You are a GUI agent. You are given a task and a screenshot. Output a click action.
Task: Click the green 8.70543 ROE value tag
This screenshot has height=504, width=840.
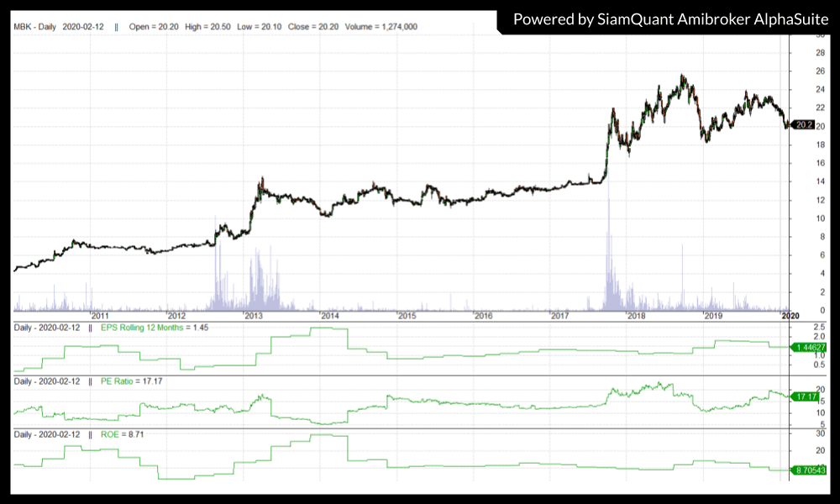click(809, 473)
